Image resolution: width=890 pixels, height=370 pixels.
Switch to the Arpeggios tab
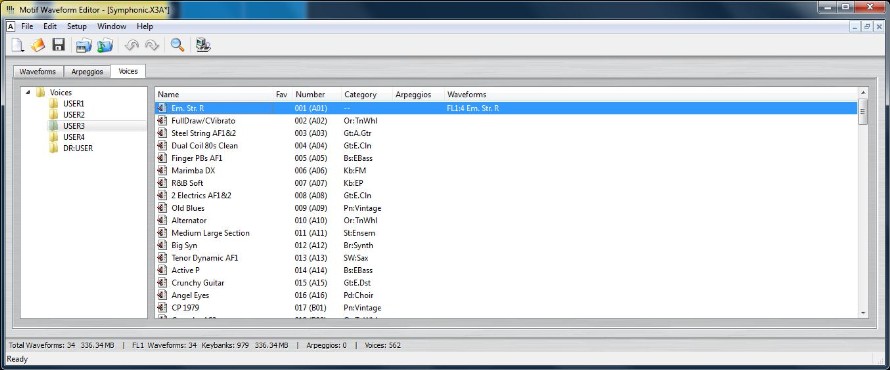pyautogui.click(x=87, y=72)
